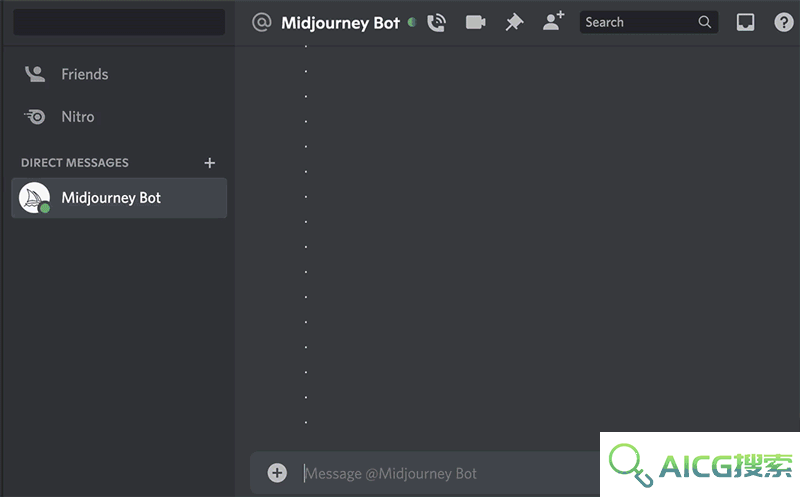
Task: Click the @ symbol in the header
Action: 261,22
